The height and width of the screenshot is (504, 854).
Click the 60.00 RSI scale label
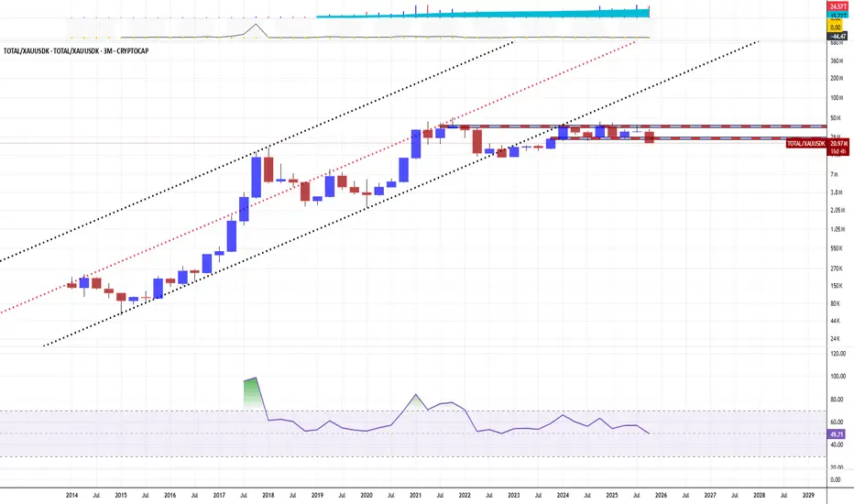[x=837, y=422]
